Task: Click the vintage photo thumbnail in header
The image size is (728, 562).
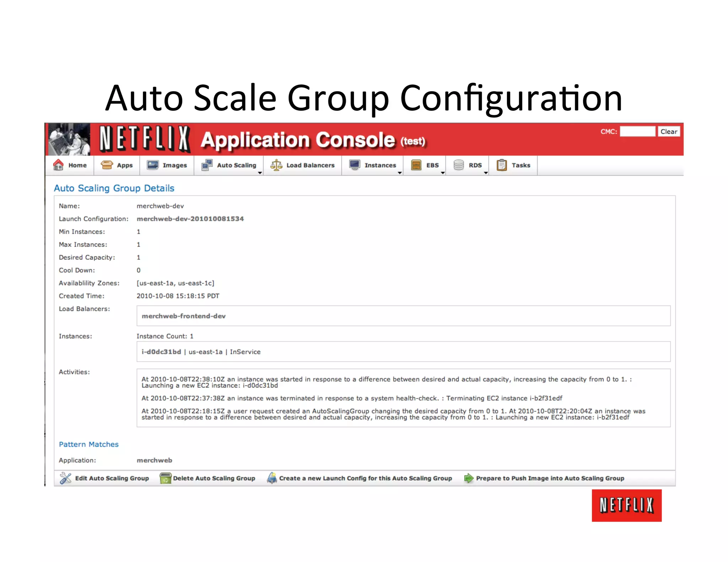Action: (x=69, y=139)
